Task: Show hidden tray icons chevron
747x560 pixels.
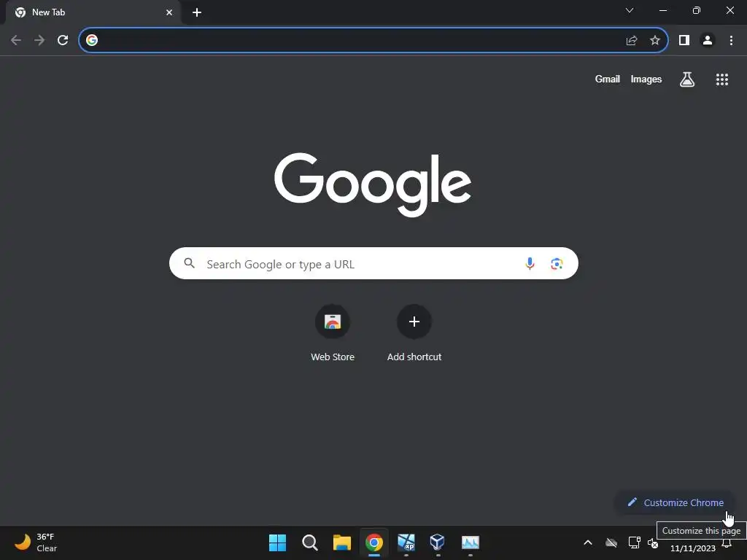Action: (588, 542)
